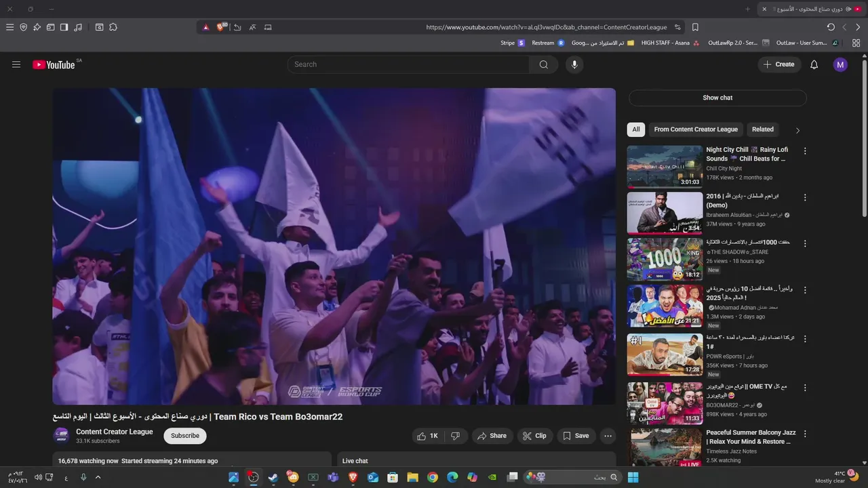The height and width of the screenshot is (488, 868).
Task: Click the Brave Rewards triangle icon
Action: (206, 27)
